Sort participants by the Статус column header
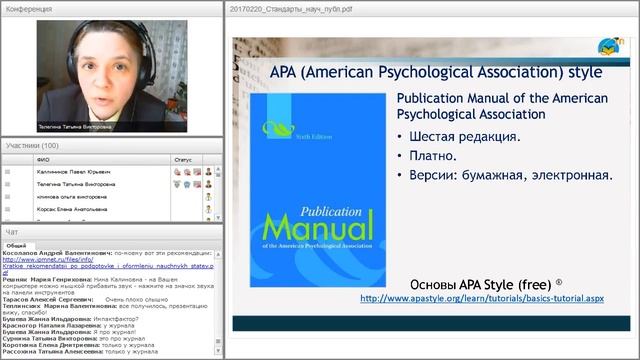Viewport: 640px width, 360px height. point(187,160)
